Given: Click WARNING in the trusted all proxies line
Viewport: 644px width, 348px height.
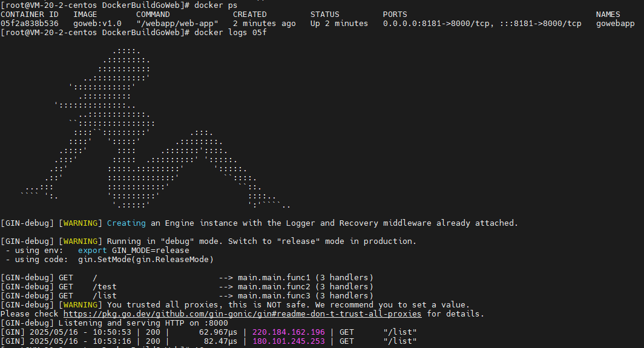Looking at the screenshot, I should (x=80, y=304).
